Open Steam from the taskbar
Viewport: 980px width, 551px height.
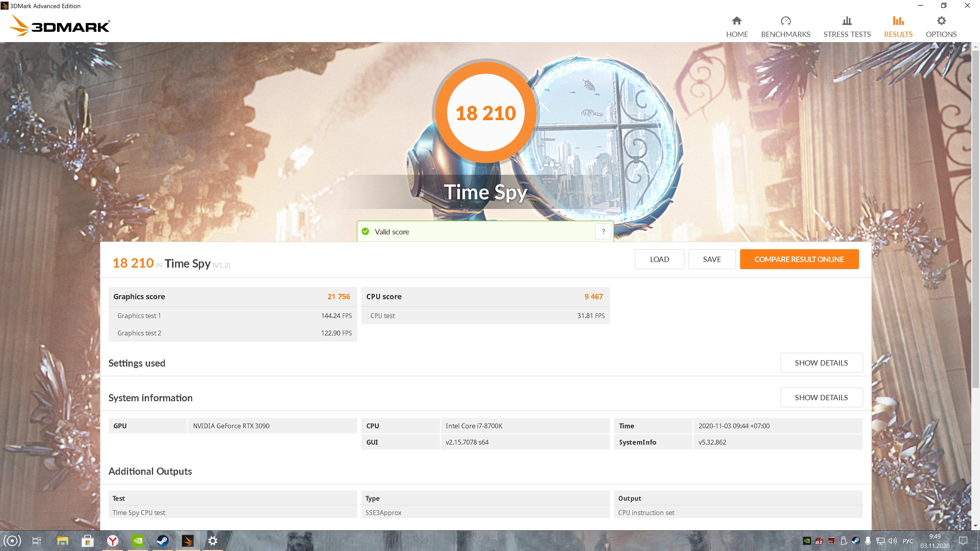pyautogui.click(x=163, y=540)
